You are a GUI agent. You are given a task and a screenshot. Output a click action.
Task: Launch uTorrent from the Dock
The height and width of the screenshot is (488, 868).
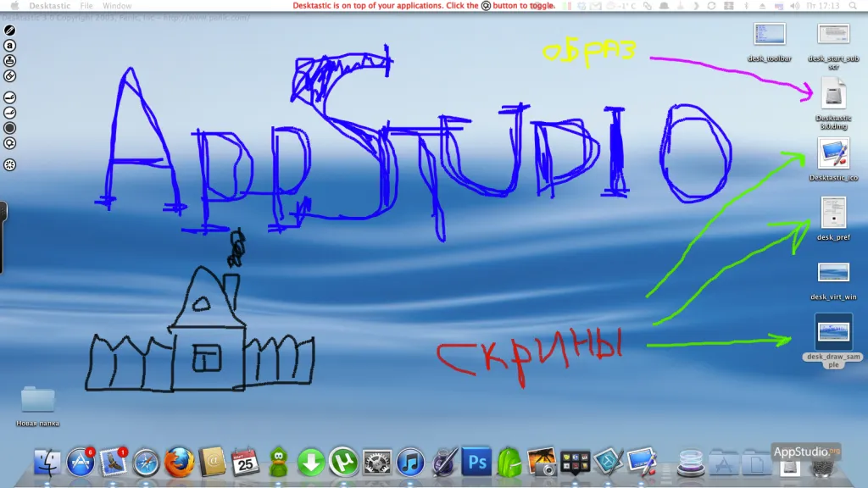coord(343,462)
